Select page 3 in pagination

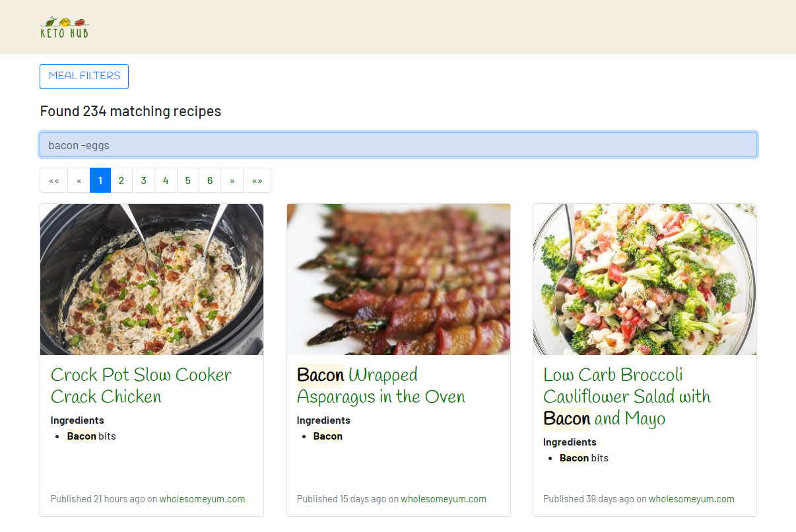[143, 180]
